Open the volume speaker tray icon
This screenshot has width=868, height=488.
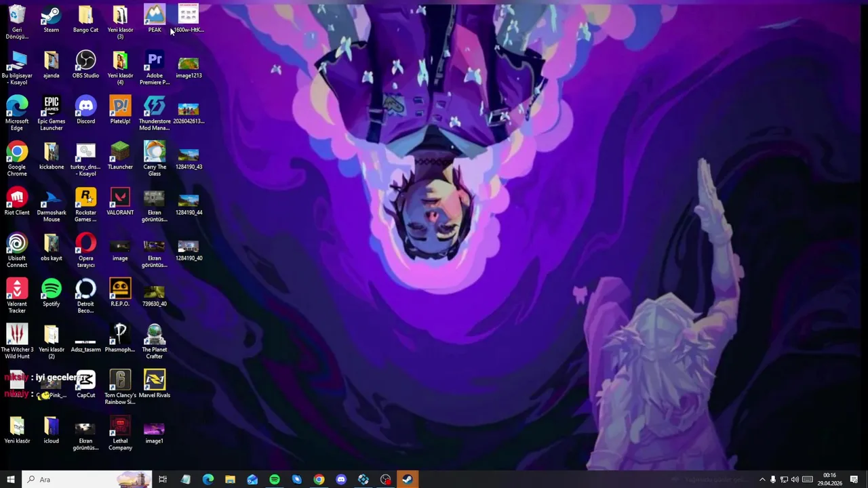pyautogui.click(x=795, y=479)
